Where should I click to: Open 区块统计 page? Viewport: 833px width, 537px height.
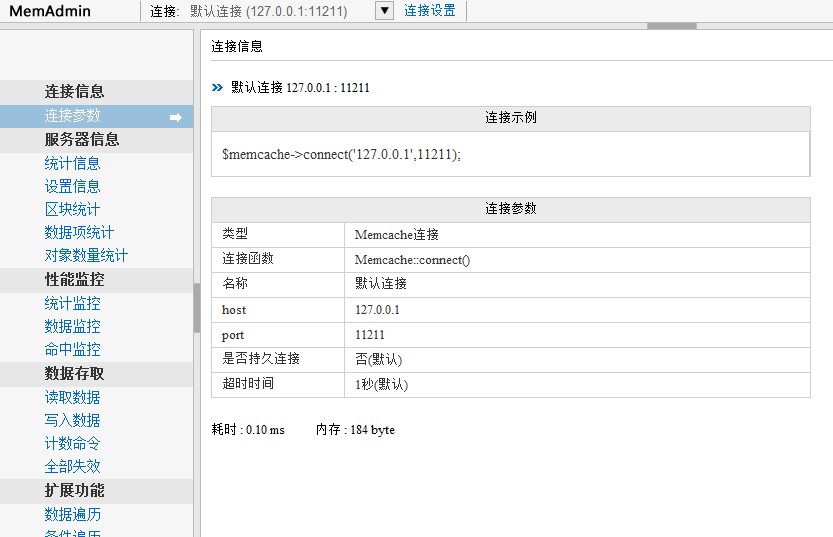pyautogui.click(x=72, y=209)
